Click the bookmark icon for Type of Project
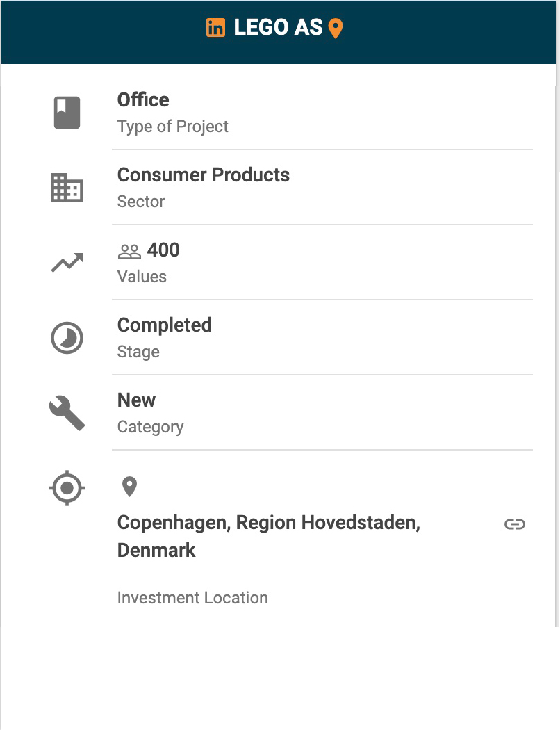Image resolution: width=560 pixels, height=730 pixels. pyautogui.click(x=67, y=113)
